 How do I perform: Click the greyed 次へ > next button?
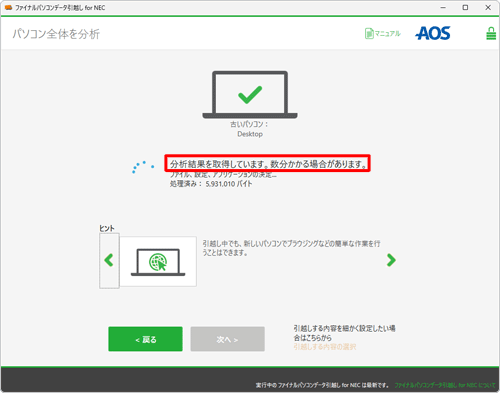point(228,339)
